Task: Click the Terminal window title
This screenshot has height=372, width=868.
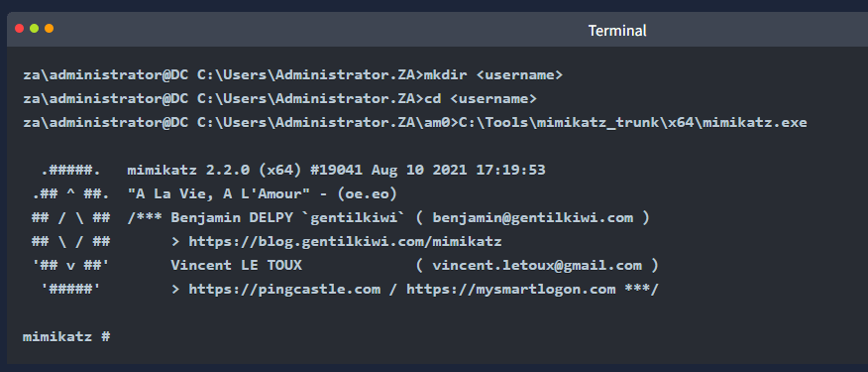Action: [617, 31]
